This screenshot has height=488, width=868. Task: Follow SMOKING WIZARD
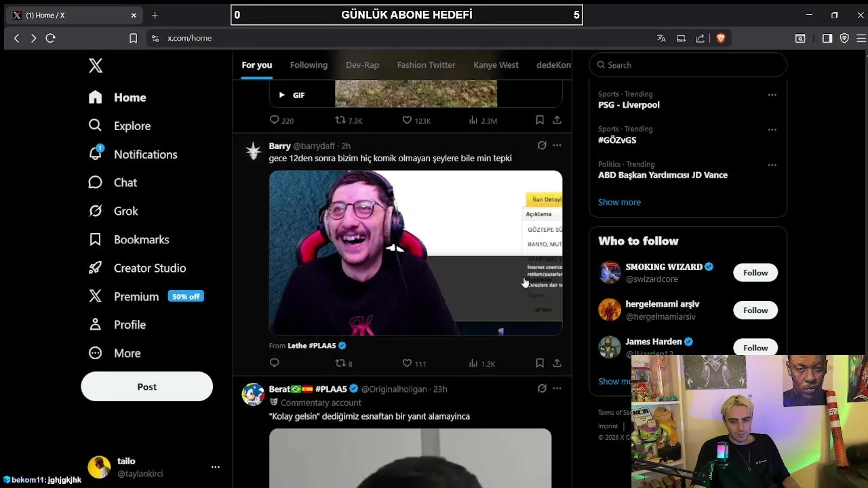755,272
